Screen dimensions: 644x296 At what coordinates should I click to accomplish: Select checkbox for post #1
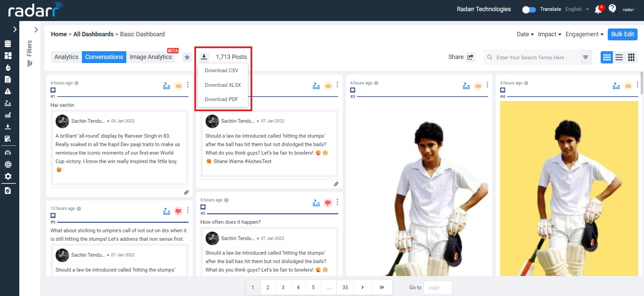[x=53, y=90]
